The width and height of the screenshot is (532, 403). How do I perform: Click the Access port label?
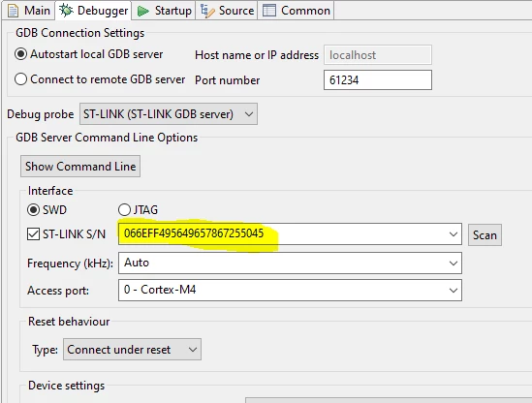point(58,291)
